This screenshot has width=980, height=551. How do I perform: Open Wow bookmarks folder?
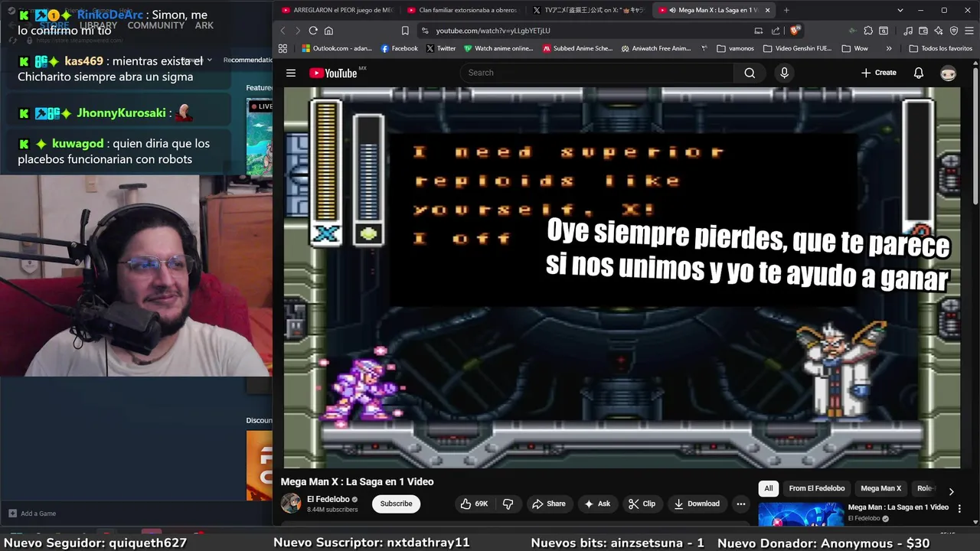pyautogui.click(x=855, y=48)
